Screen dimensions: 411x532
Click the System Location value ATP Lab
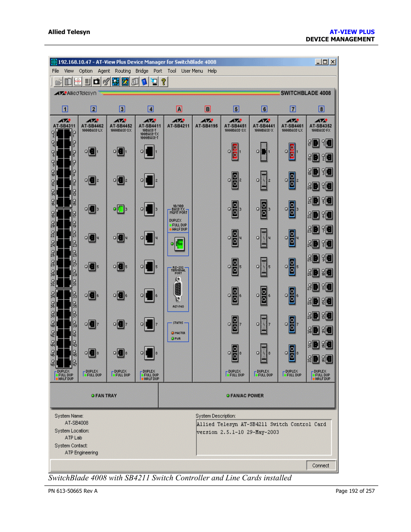pos(73,438)
